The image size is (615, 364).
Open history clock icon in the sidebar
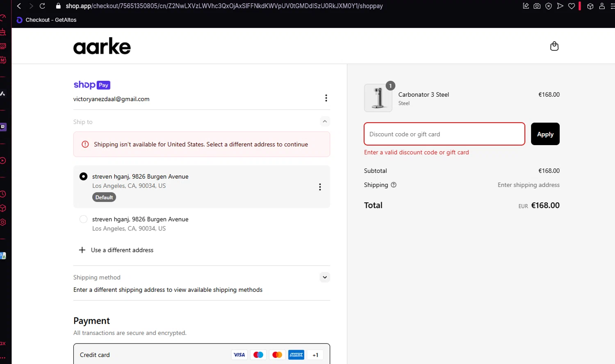[x=3, y=194]
